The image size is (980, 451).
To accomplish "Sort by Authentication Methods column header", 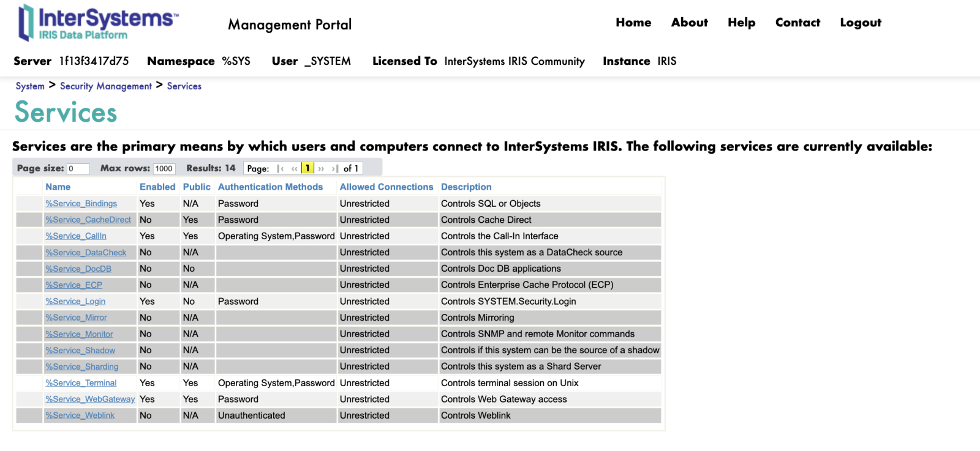I will pyautogui.click(x=270, y=187).
